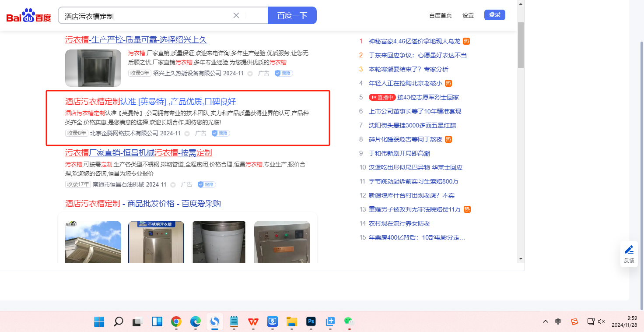The image size is (644, 332).
Task: Open Google Chrome from the taskbar
Action: click(x=176, y=322)
